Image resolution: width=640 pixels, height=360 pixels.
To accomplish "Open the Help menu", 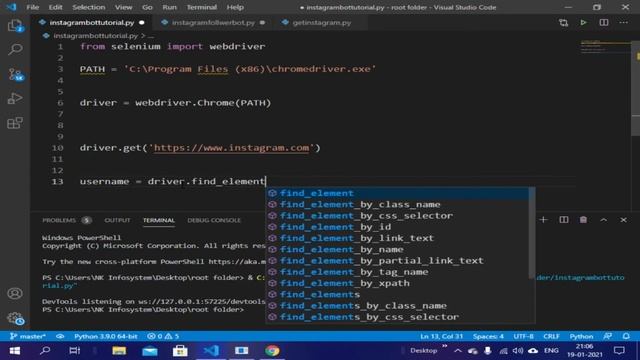I will (235, 7).
